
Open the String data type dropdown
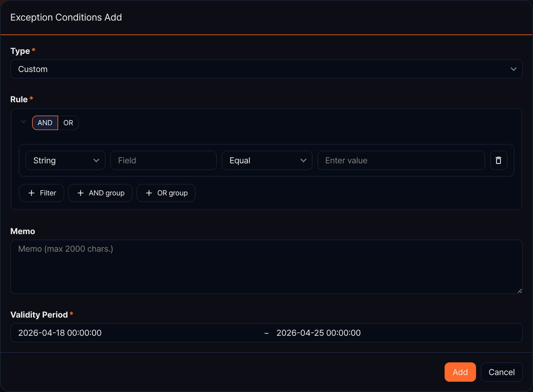65,160
